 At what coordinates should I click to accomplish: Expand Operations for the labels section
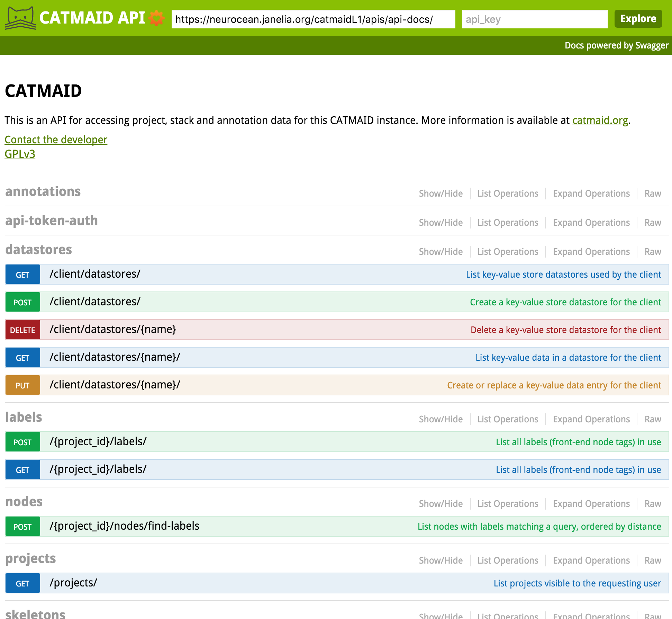pyautogui.click(x=591, y=419)
